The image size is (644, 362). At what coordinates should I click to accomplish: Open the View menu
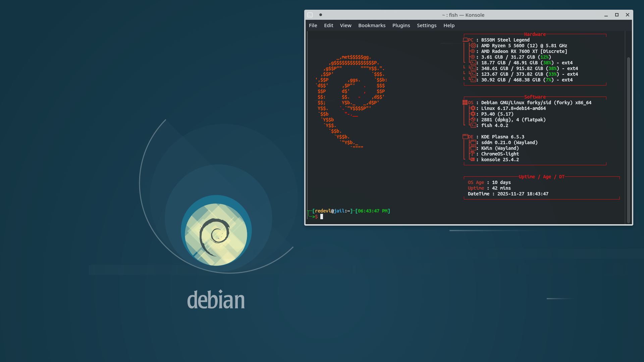click(x=345, y=25)
